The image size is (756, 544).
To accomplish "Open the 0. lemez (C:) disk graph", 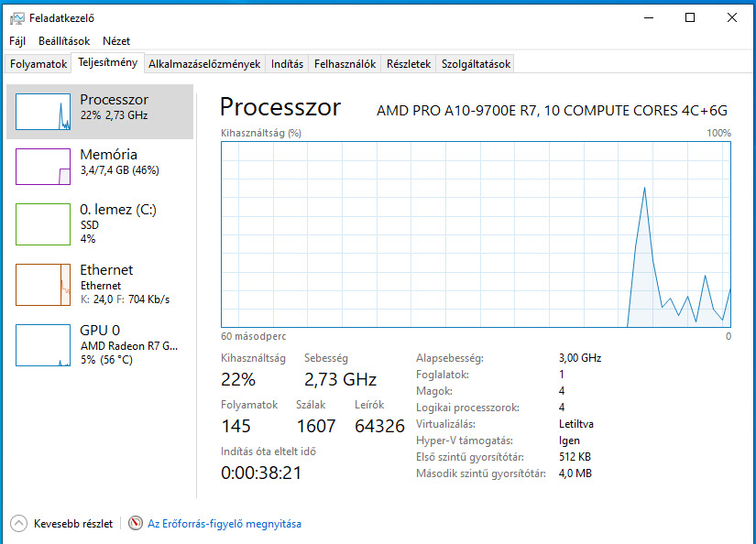I will [43, 223].
